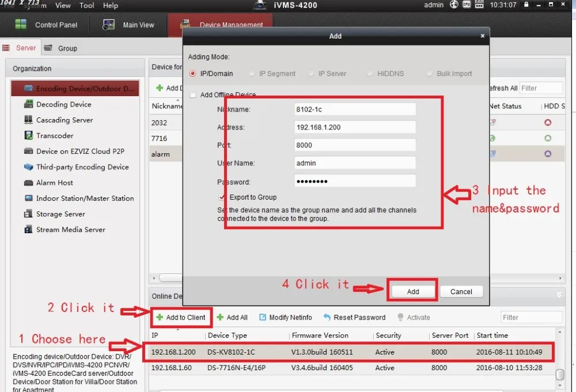Click the Alarm Host icon
Screen dimensions: 576x392
28,182
